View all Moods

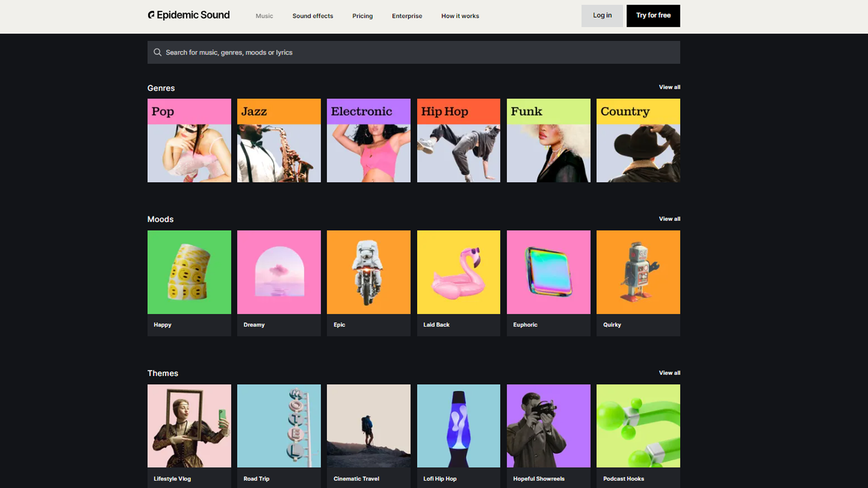pyautogui.click(x=669, y=219)
